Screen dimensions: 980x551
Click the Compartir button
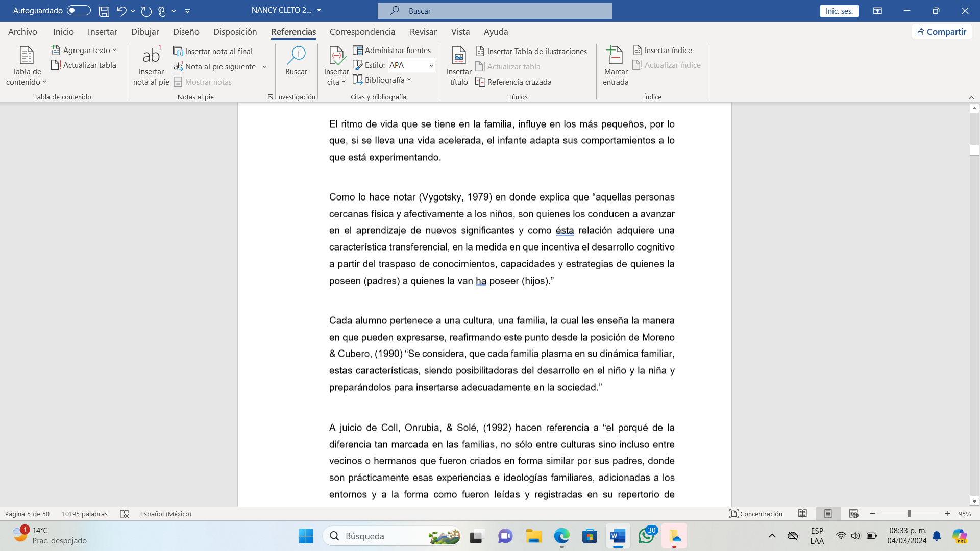[x=942, y=32]
